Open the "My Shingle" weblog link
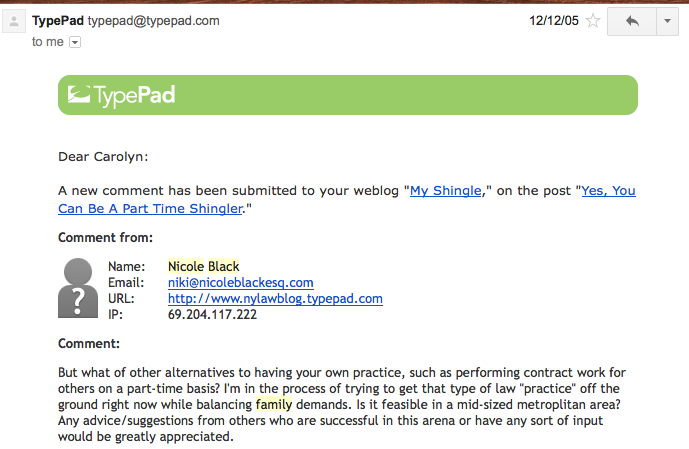Screen dimensions: 689x449 pyautogui.click(x=445, y=190)
